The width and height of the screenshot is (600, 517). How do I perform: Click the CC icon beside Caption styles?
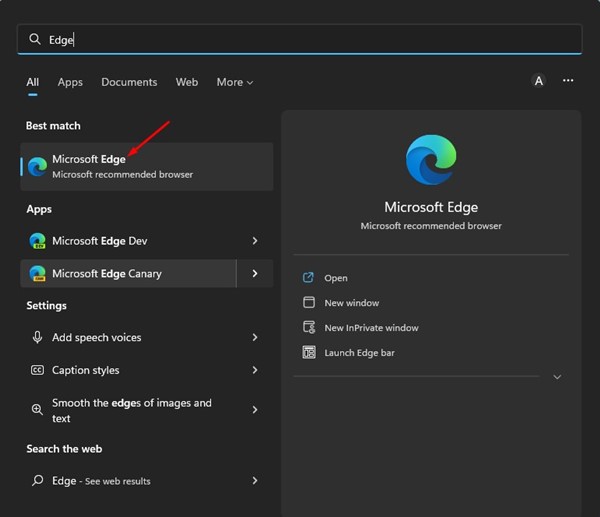click(37, 370)
